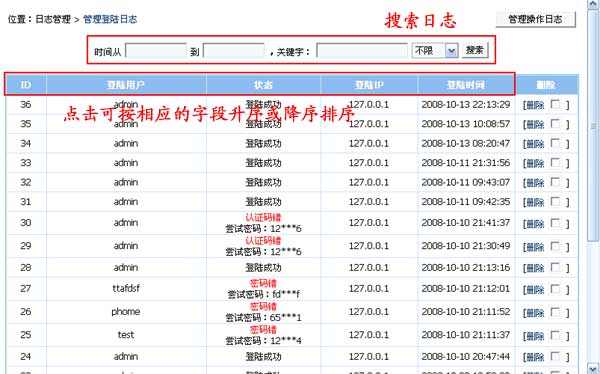
Task: Sort by the ID column header
Action: point(26,85)
